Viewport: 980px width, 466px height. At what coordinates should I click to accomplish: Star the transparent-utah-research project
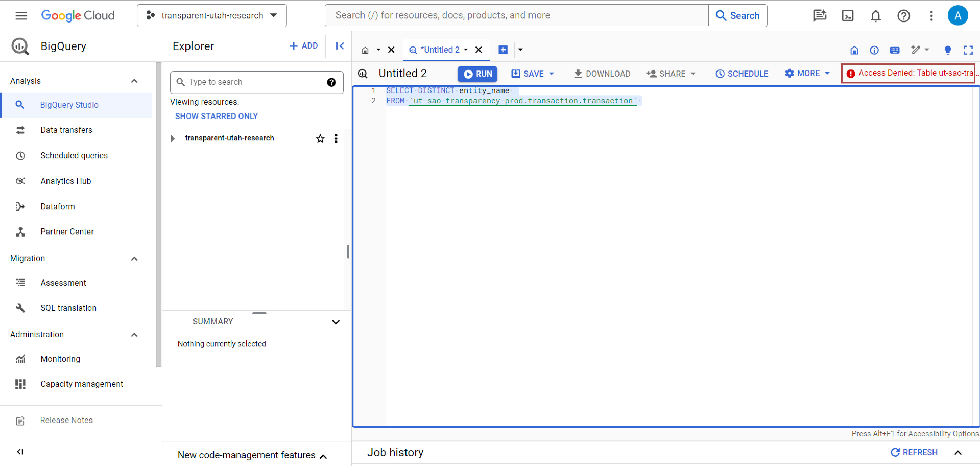pos(320,138)
